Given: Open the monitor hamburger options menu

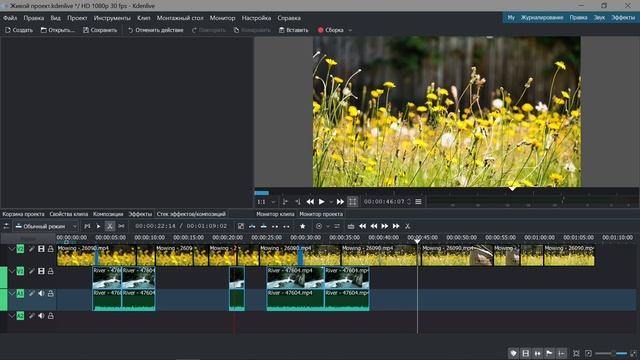Looking at the screenshot, I should (418, 202).
